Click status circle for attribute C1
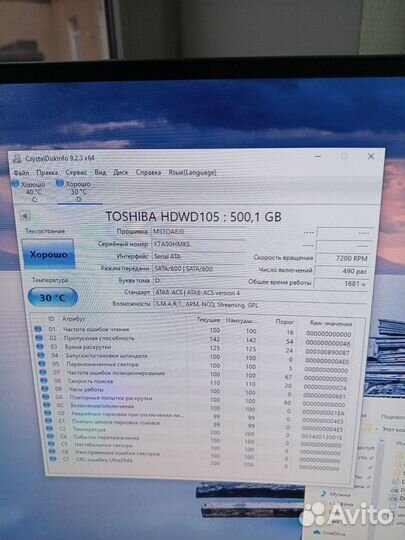The image size is (405, 540). [49, 421]
